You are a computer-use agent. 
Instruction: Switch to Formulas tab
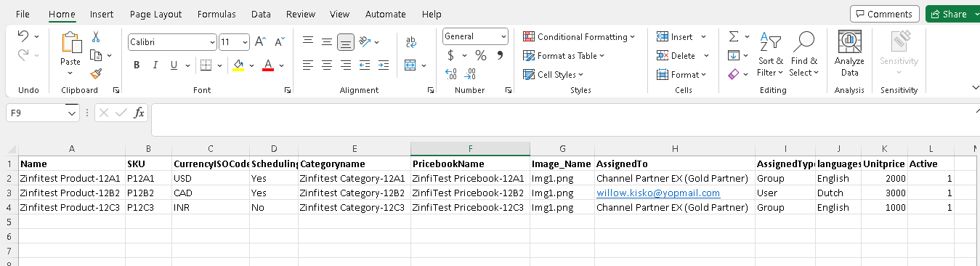tap(216, 14)
